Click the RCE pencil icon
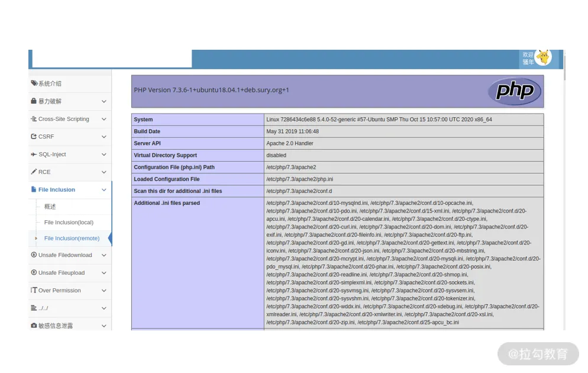Screen dimensions: 588x373 click(x=34, y=172)
